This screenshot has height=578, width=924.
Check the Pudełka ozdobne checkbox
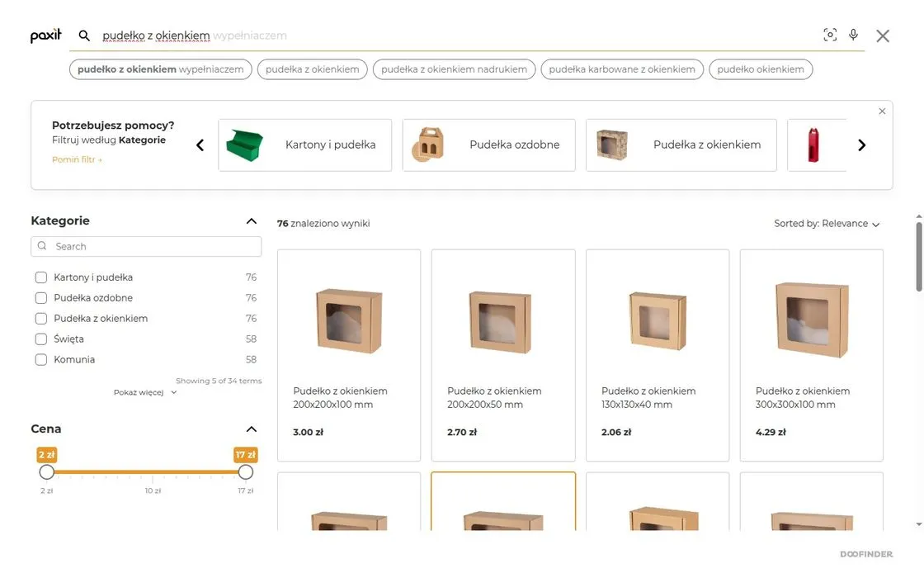click(x=40, y=298)
